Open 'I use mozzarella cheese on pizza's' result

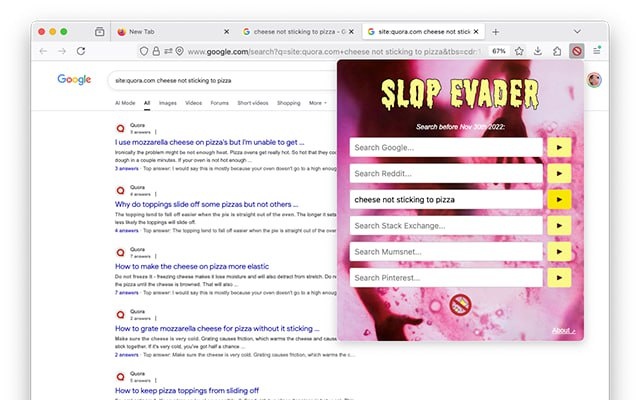[209, 142]
